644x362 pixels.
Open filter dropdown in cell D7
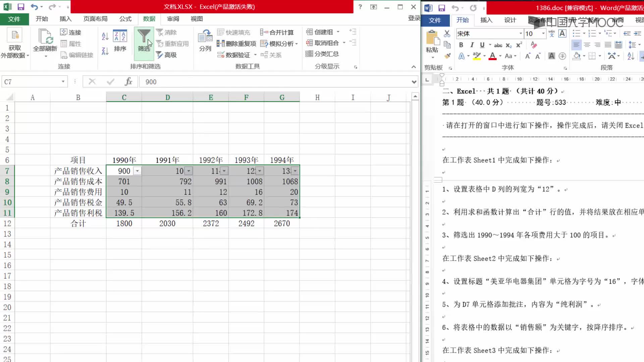tap(189, 171)
